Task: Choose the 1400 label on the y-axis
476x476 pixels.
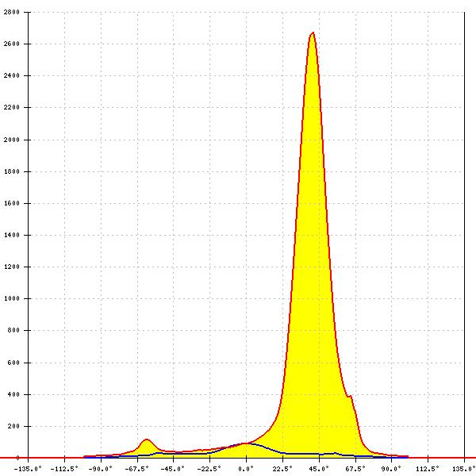Action: 12,235
